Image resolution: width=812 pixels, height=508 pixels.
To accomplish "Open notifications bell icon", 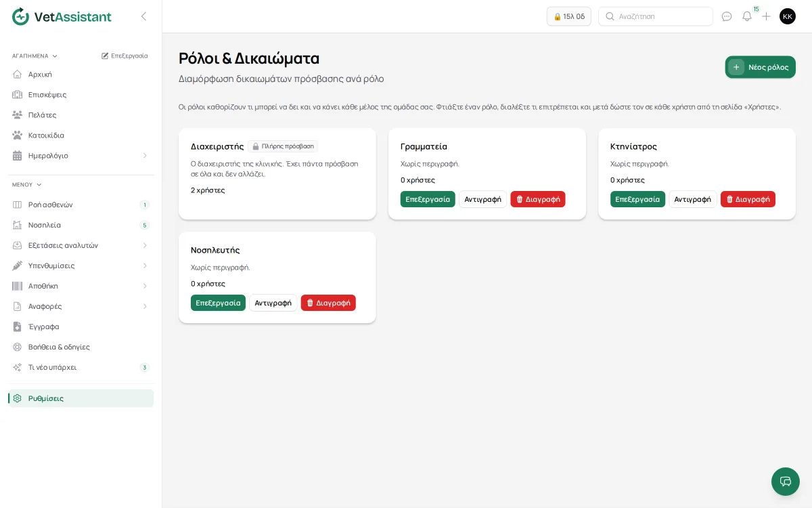I will [747, 16].
